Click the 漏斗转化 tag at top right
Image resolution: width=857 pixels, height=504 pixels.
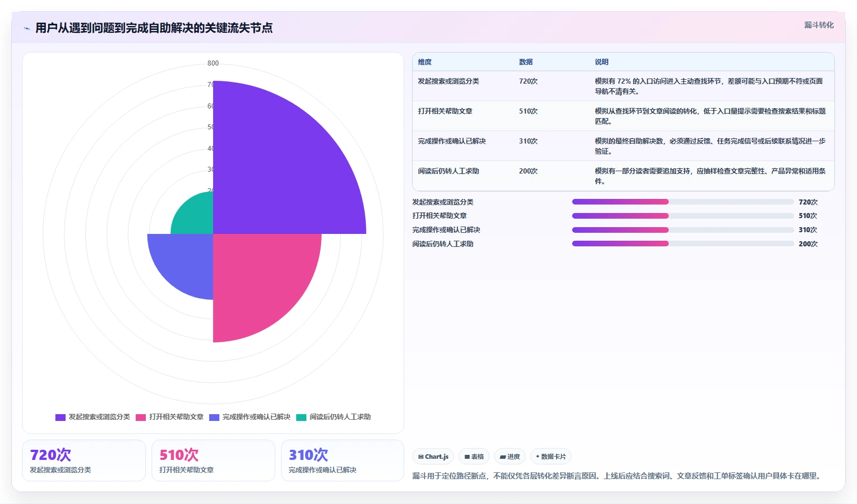click(x=819, y=25)
